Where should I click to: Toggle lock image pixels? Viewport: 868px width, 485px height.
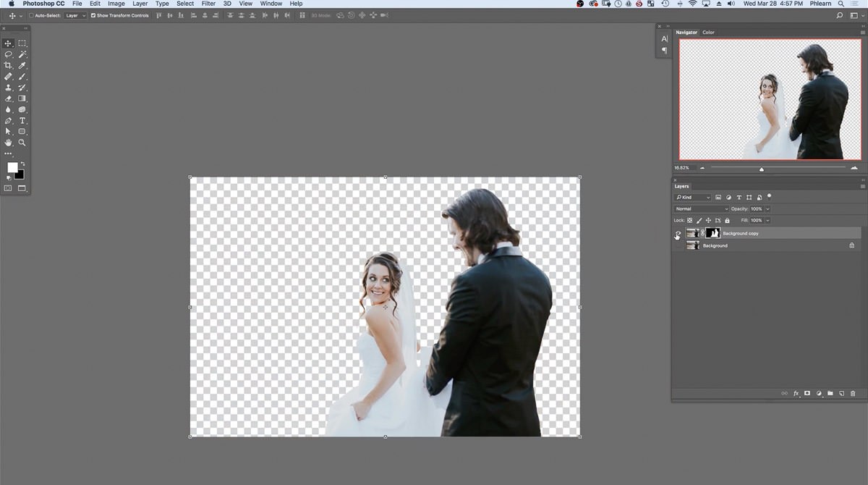tap(699, 220)
